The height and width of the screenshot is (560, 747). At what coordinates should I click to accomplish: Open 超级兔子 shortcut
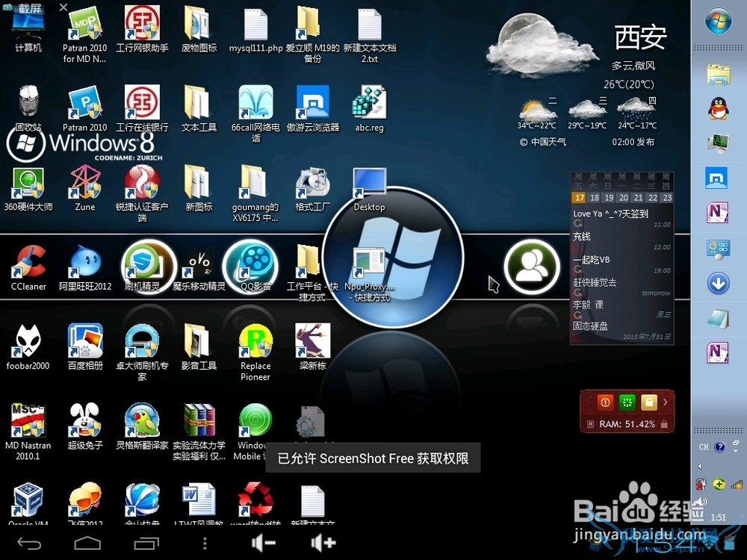click(x=85, y=426)
